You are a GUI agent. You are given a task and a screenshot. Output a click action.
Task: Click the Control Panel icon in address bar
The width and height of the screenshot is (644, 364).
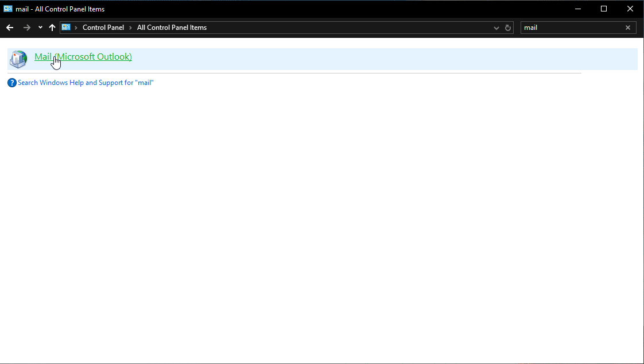pos(66,28)
